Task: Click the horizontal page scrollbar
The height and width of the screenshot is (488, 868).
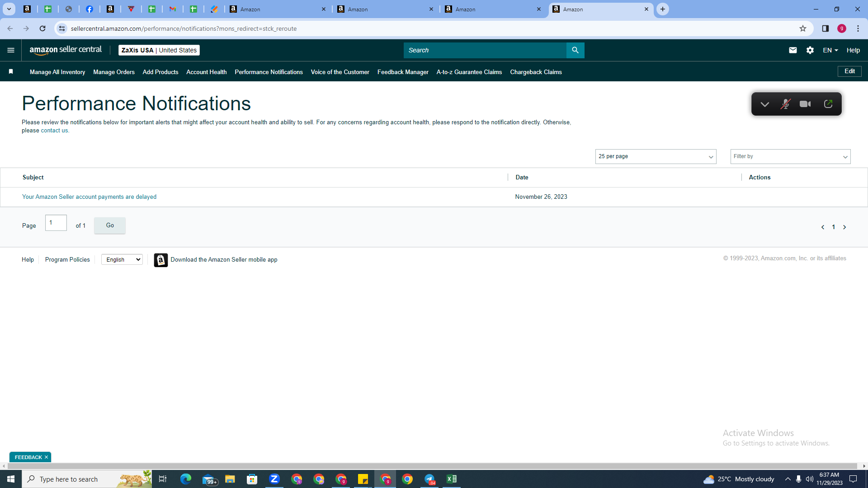Action: pyautogui.click(x=432, y=466)
